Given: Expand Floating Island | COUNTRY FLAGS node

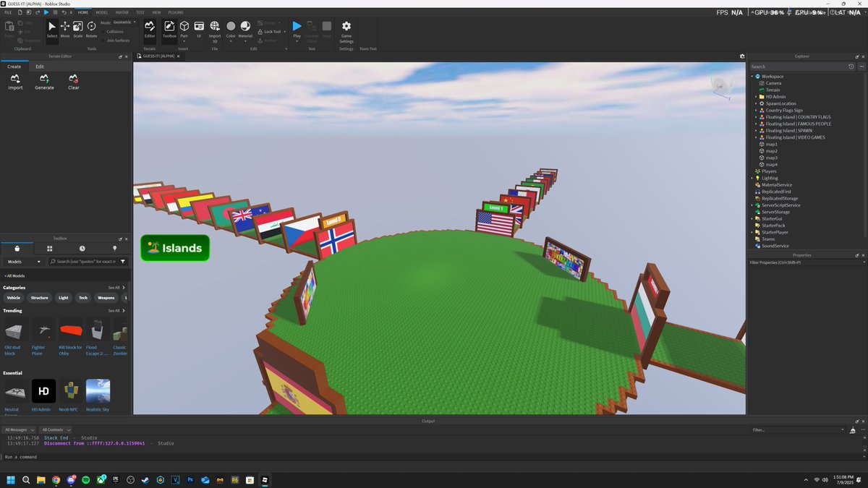Looking at the screenshot, I should (757, 117).
